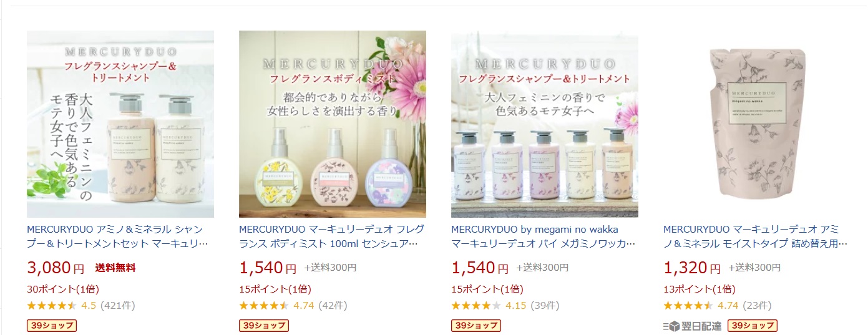
Task: Open the fragrance body mist product image
Action: coord(333,124)
